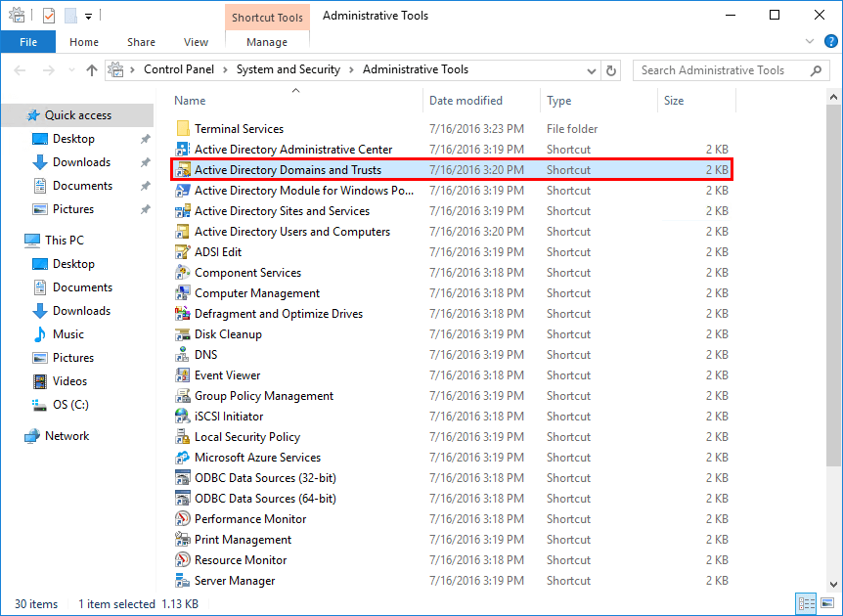Click the Properties icon in quick access toolbar

[x=49, y=16]
